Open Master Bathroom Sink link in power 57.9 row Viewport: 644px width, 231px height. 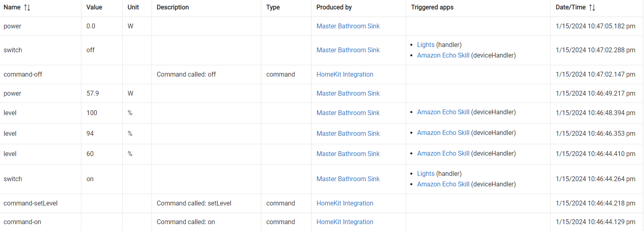[x=348, y=93]
